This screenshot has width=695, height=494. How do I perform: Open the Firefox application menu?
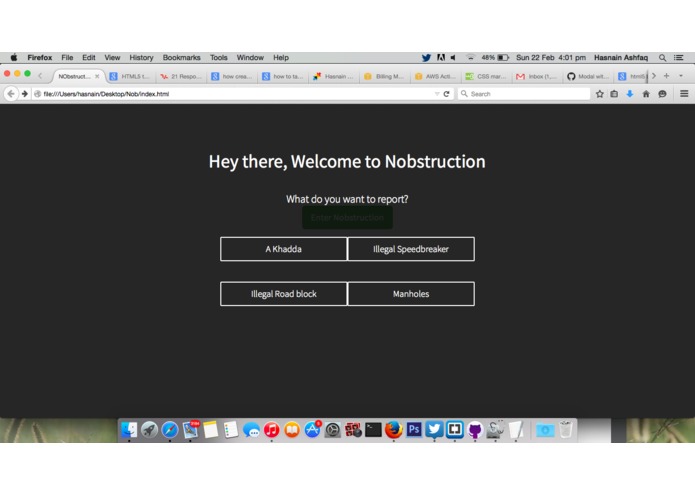coord(40,58)
